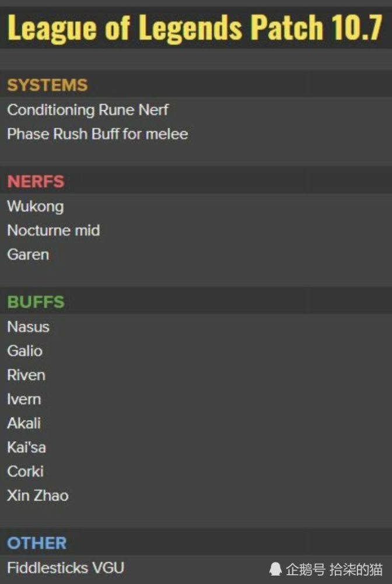Click the penguin watermark icon
This screenshot has height=584, width=392.
coord(275,569)
